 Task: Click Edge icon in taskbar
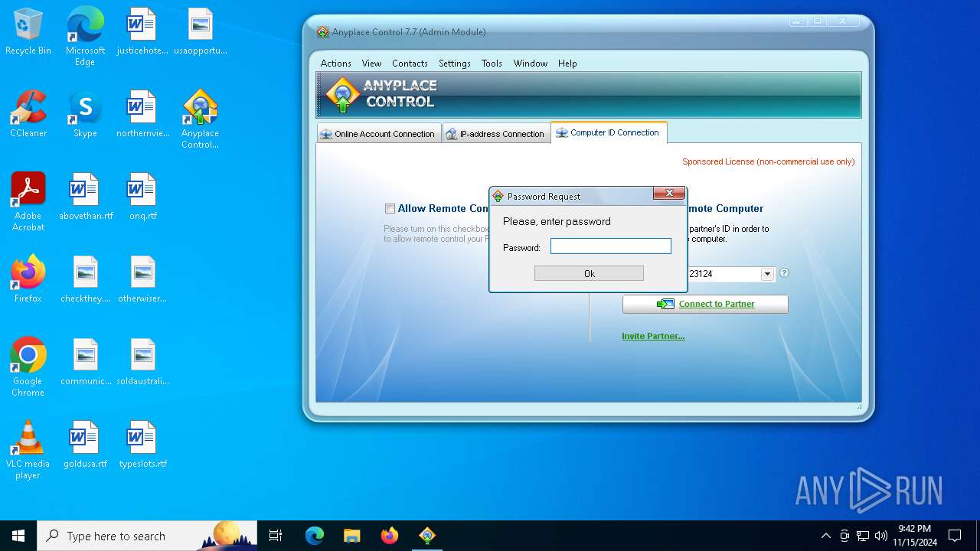315,536
